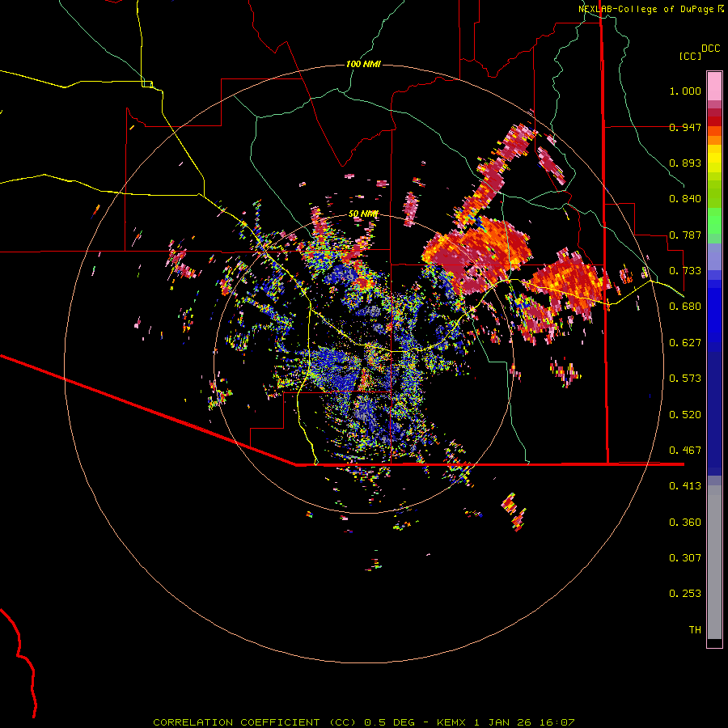
Task: Click the 0.840 scale value
Action: tap(685, 199)
